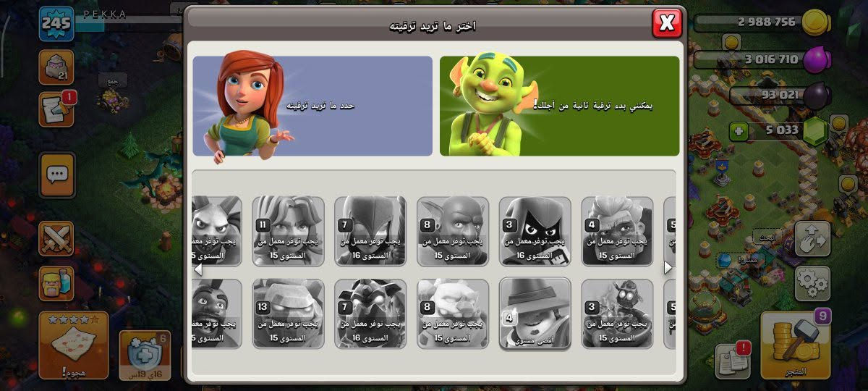The width and height of the screenshot is (868, 391).
Task: Select the max-level hat-wearing troop card
Action: (535, 314)
